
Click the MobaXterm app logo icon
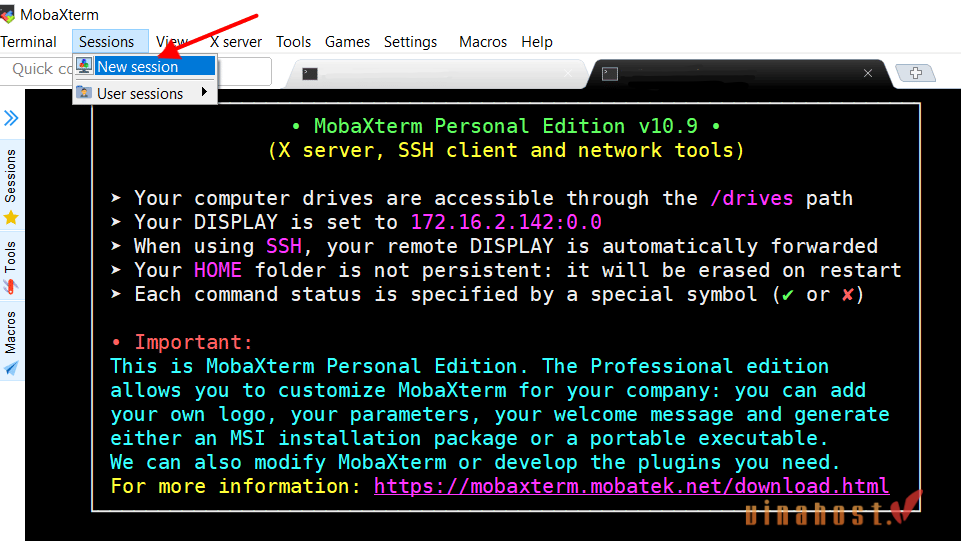click(x=8, y=13)
